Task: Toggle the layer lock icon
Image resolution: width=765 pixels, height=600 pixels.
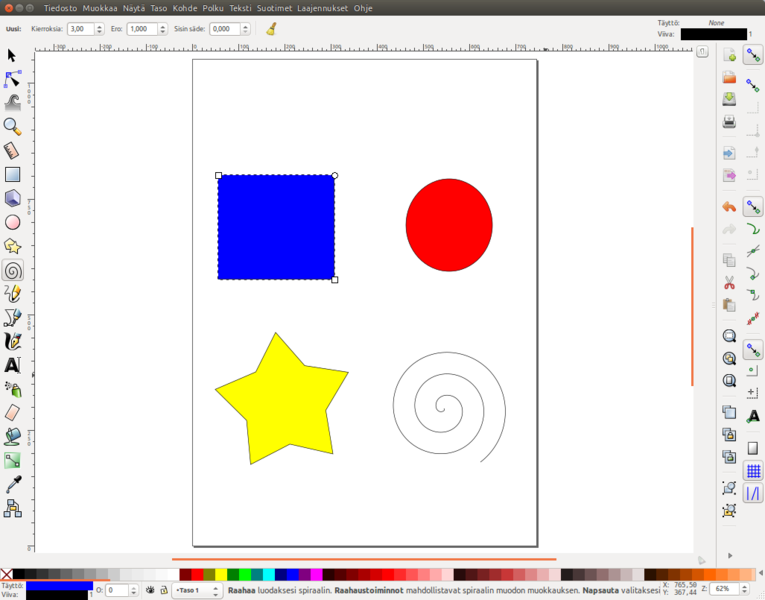Action: 163,591
